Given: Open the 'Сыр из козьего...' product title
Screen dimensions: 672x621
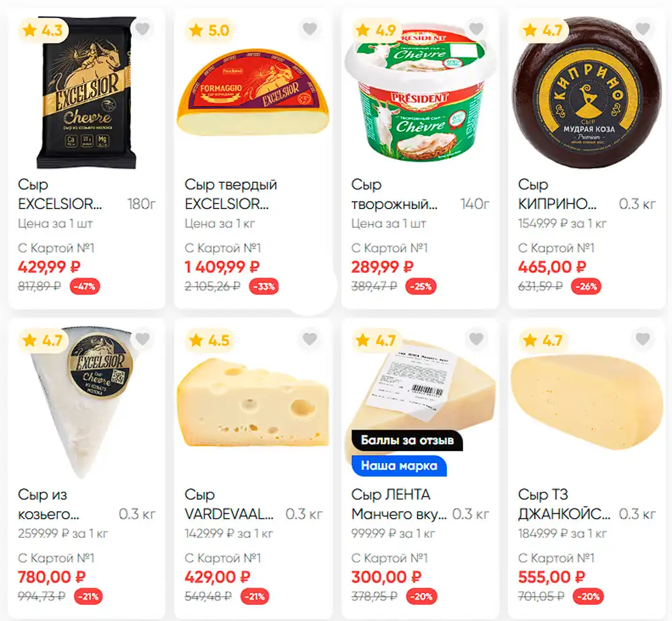Looking at the screenshot, I should coord(48,504).
